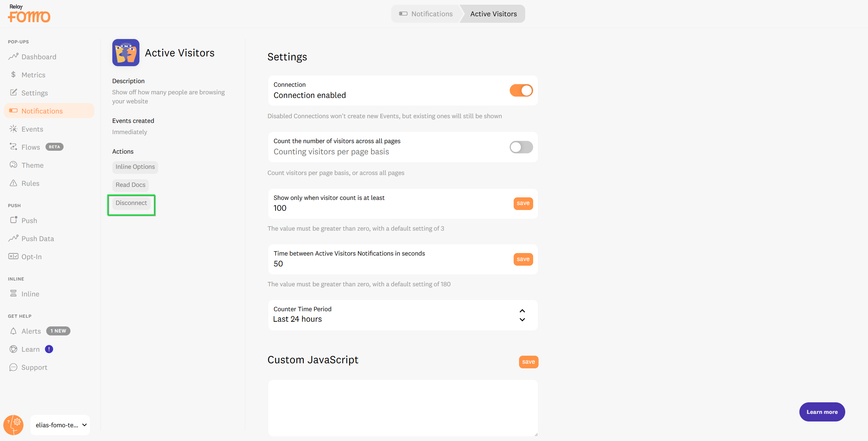Save the minimum visitor count value
Image resolution: width=868 pixels, height=441 pixels.
[x=523, y=203]
